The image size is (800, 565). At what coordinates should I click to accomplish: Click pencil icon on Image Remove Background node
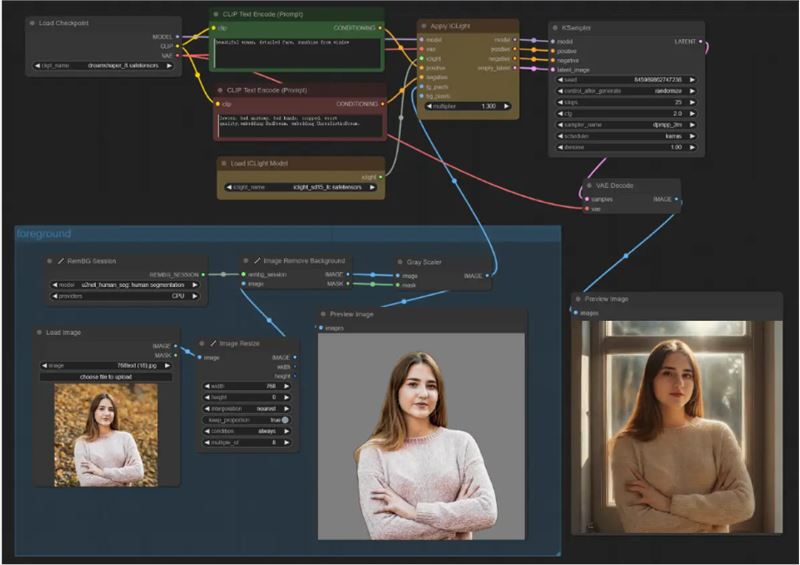[x=257, y=260]
